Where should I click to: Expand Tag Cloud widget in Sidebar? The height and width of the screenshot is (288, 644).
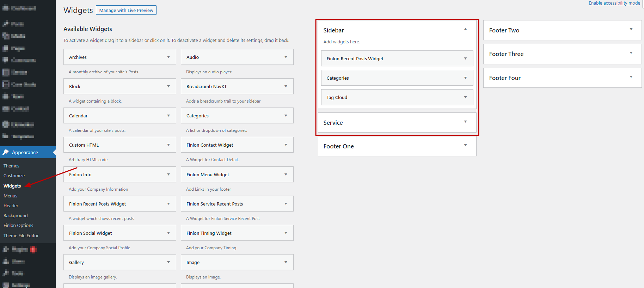(465, 97)
